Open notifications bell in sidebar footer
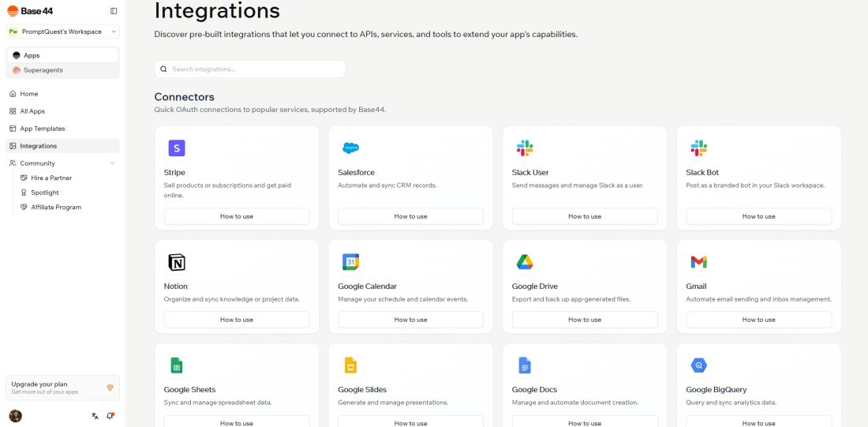This screenshot has height=427, width=868. 110,416
